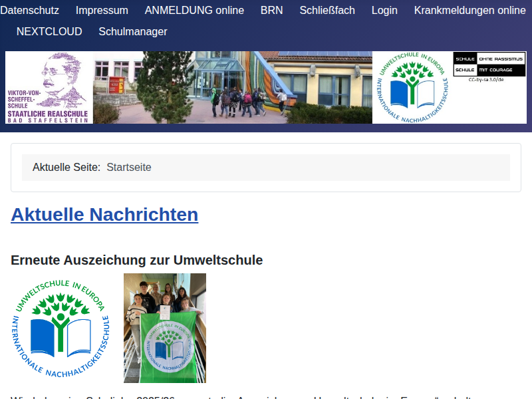Open Krankmeldungen online
This screenshot has height=399, width=532.
pos(469,11)
